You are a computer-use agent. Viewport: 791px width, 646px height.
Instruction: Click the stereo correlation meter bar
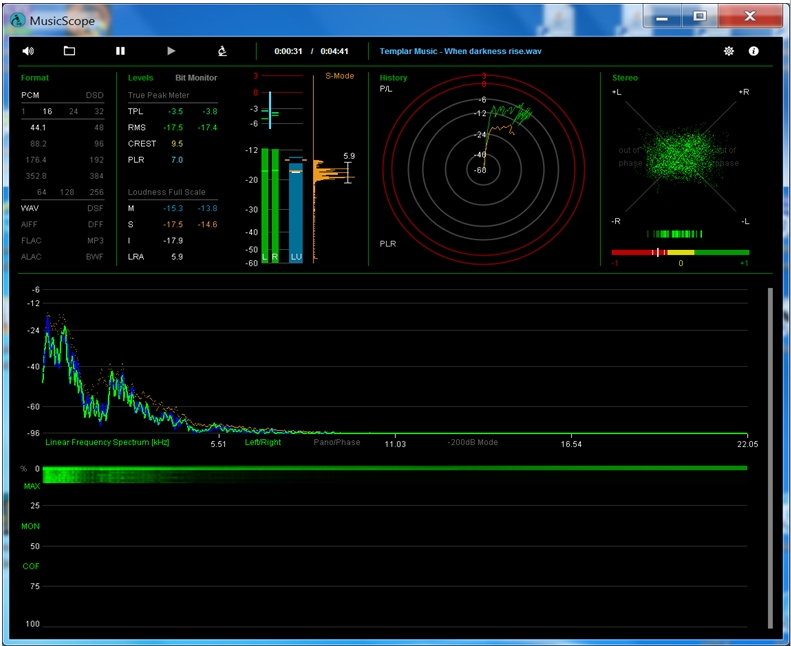(x=680, y=253)
